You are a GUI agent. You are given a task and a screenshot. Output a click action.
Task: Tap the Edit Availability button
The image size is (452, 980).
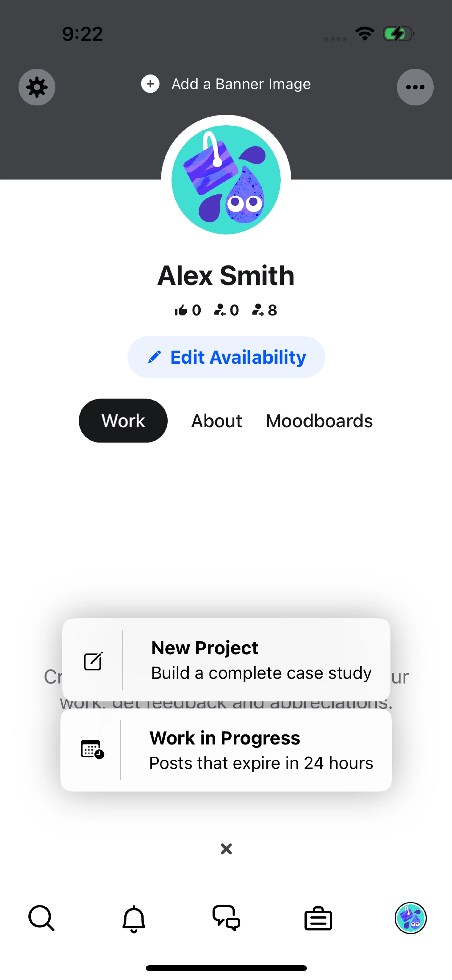(x=226, y=357)
